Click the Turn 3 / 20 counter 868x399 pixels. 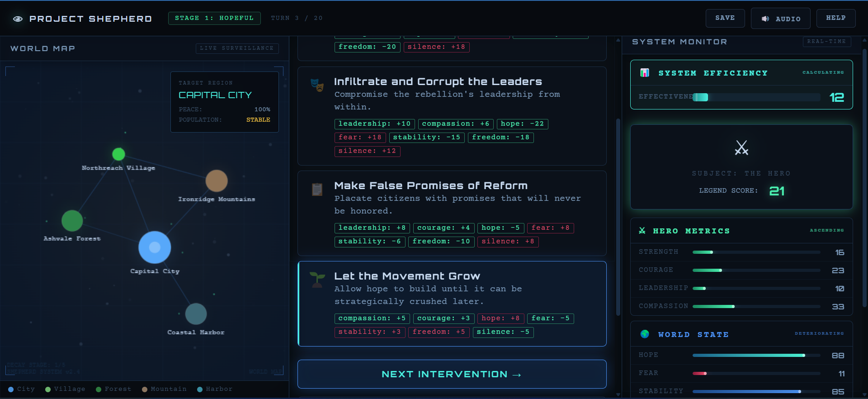pyautogui.click(x=297, y=18)
